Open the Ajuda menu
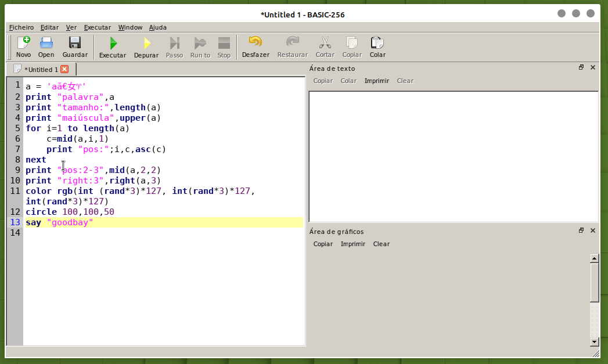608x364 pixels. coord(158,27)
